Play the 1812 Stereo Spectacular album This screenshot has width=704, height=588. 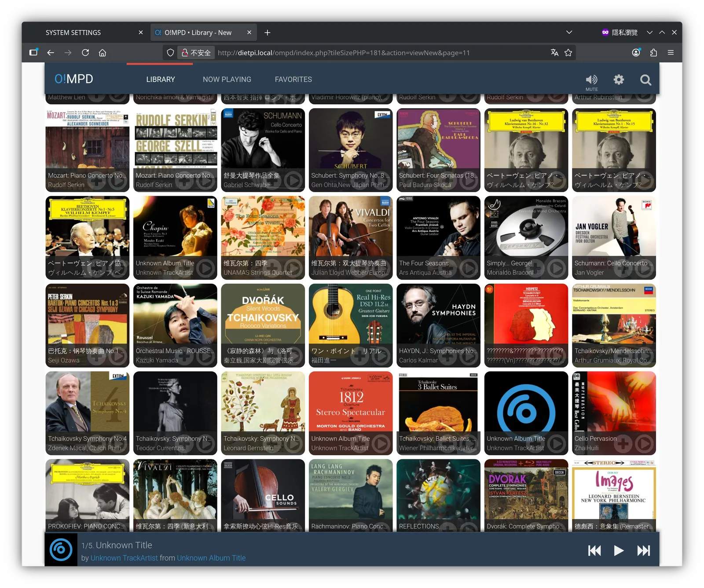pos(381,444)
